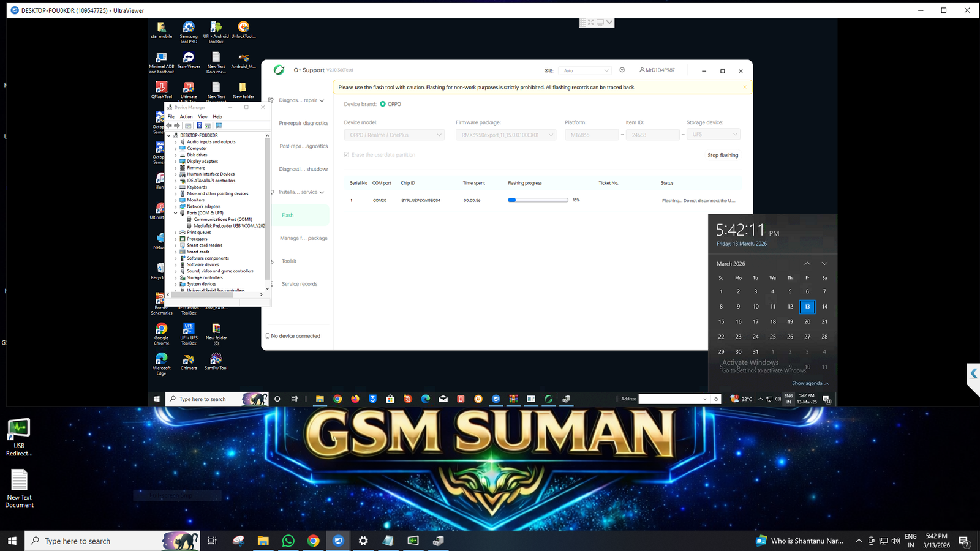This screenshot has height=551, width=980.
Task: Click the USB Redirector desktop icon
Action: [x=19, y=429]
